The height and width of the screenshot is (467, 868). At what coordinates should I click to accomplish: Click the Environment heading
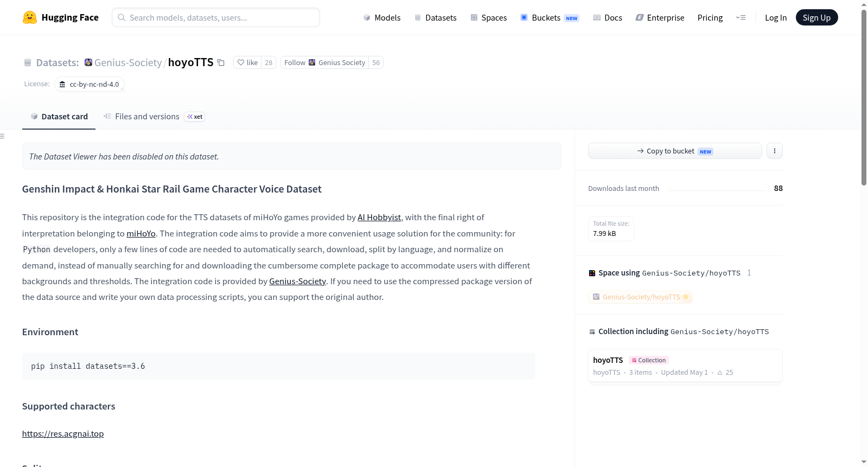(50, 332)
